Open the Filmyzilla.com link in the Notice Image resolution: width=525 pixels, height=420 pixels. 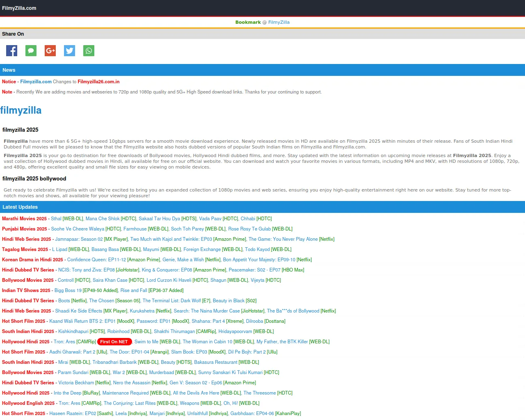click(36, 82)
